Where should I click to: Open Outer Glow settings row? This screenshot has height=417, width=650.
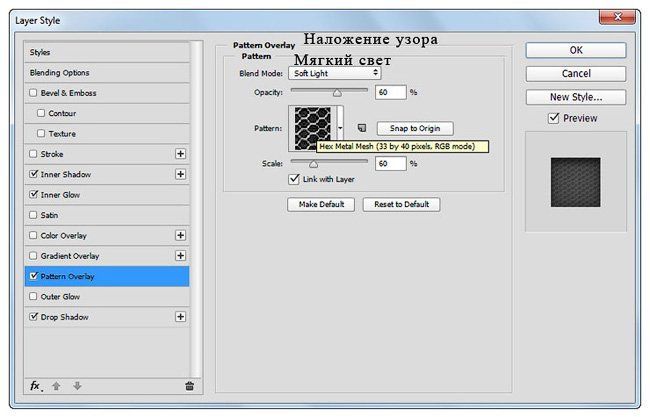tap(107, 296)
